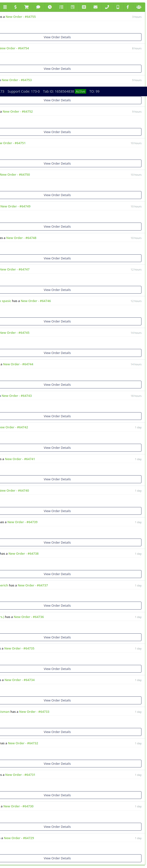Image resolution: width=147 pixels, height=868 pixels.
Task: Click the checklist tasks icon
Action: (x=61, y=7)
